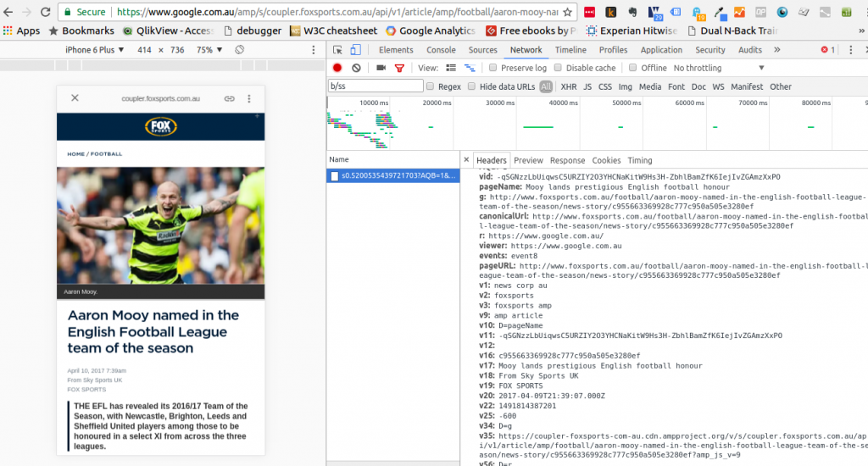Show waterfall overview view icon
This screenshot has height=466, width=868.
click(470, 68)
